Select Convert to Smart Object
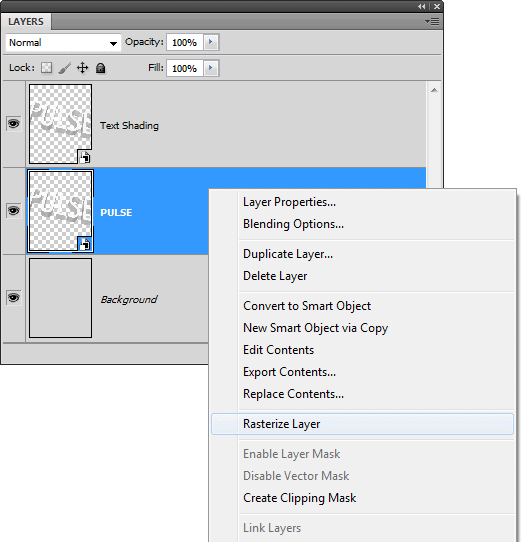 307,306
